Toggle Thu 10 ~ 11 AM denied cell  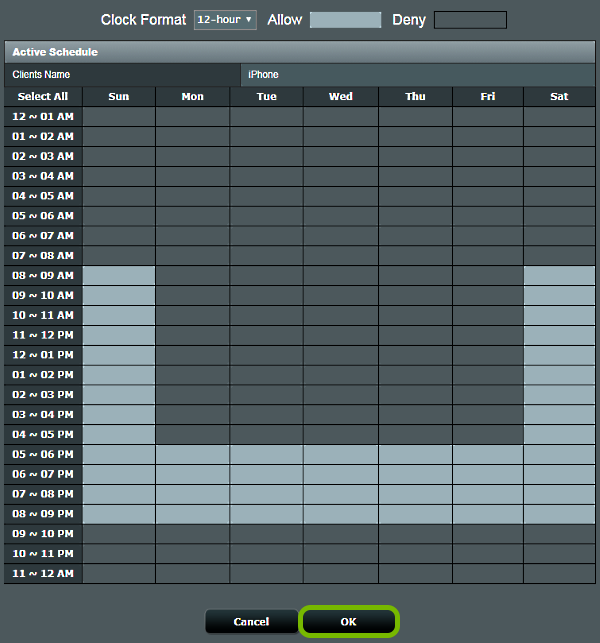pyautogui.click(x=415, y=315)
